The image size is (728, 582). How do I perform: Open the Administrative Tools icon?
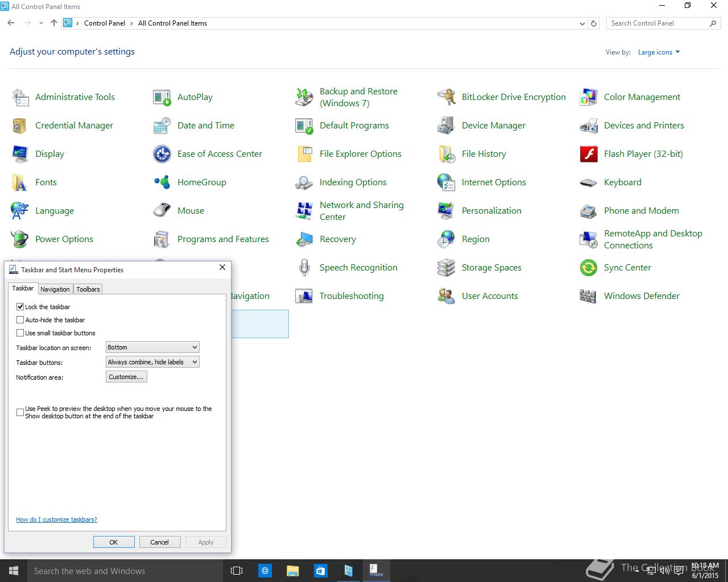tap(20, 97)
